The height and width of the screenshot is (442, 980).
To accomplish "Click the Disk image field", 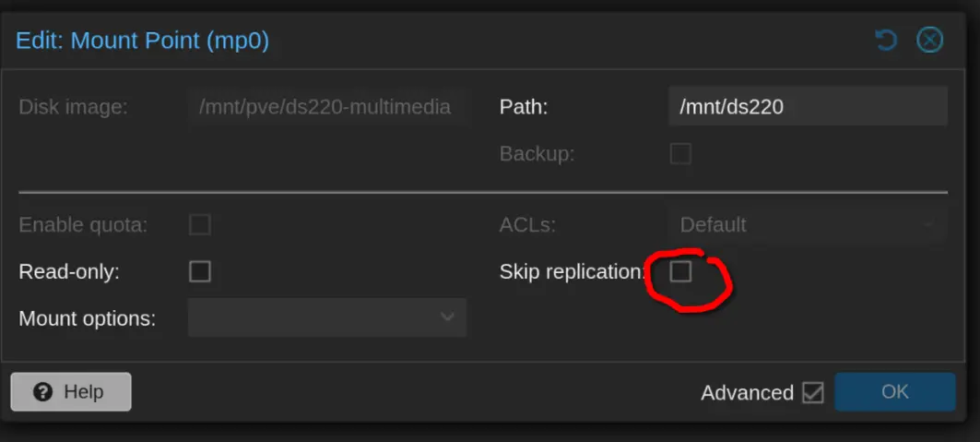I will coord(327,107).
